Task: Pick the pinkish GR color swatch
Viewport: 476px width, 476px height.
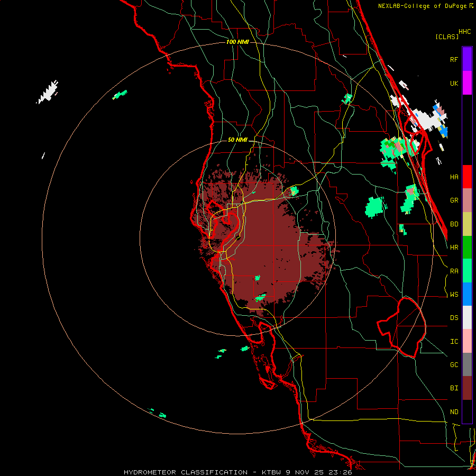Action: 467,200
